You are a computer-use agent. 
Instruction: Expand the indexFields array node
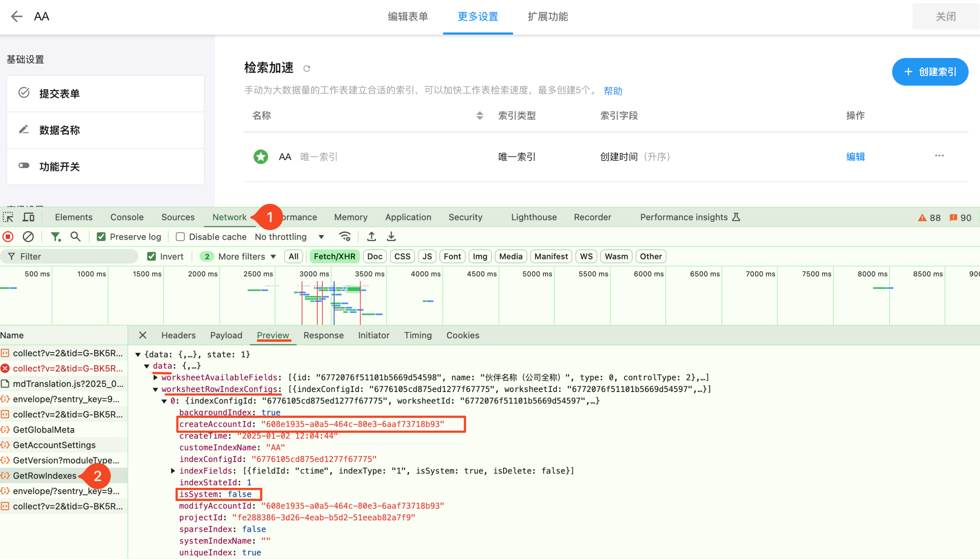tap(173, 471)
